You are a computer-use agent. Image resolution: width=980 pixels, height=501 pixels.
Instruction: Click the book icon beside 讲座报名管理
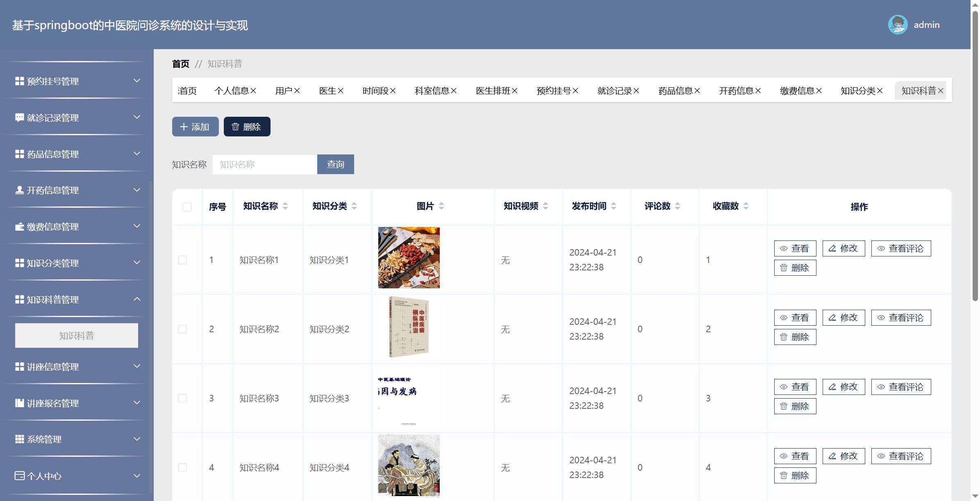tap(19, 403)
